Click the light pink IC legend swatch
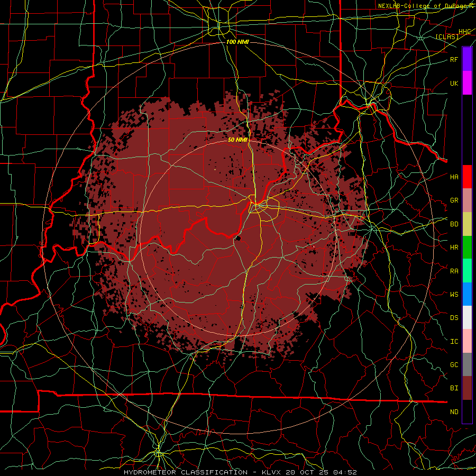The image size is (476, 476). coord(467,341)
